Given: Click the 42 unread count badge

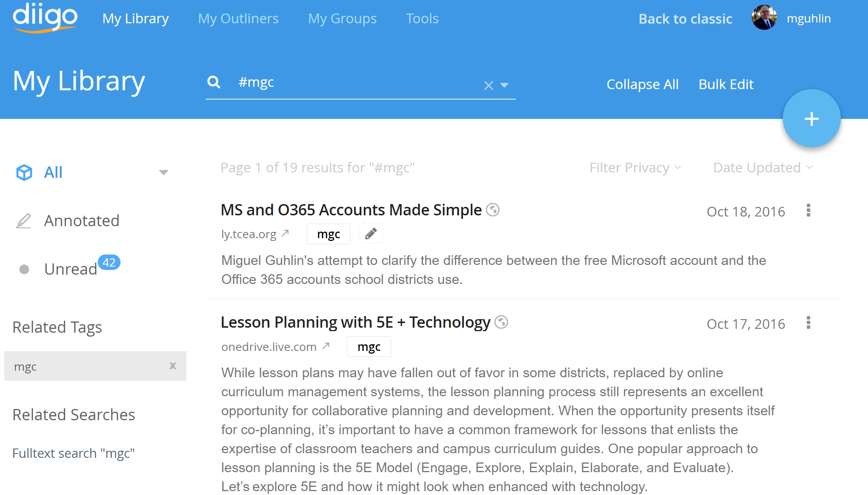Looking at the screenshot, I should (x=109, y=262).
